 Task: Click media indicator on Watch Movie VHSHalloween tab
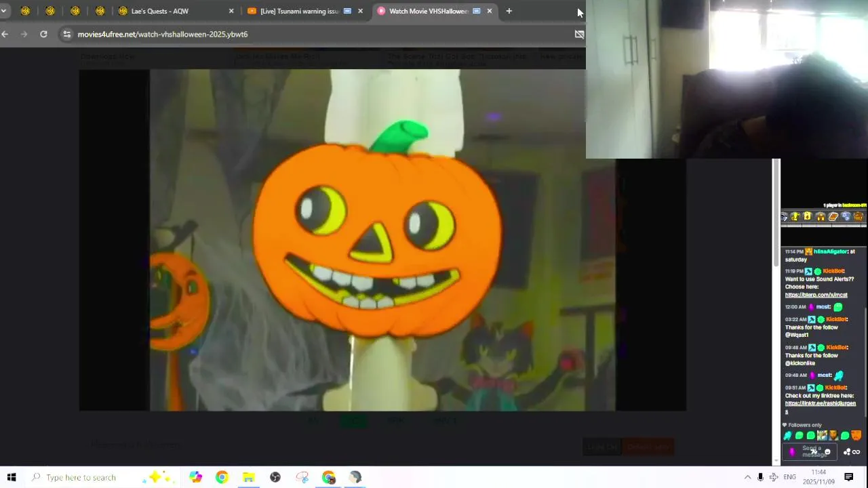click(477, 11)
